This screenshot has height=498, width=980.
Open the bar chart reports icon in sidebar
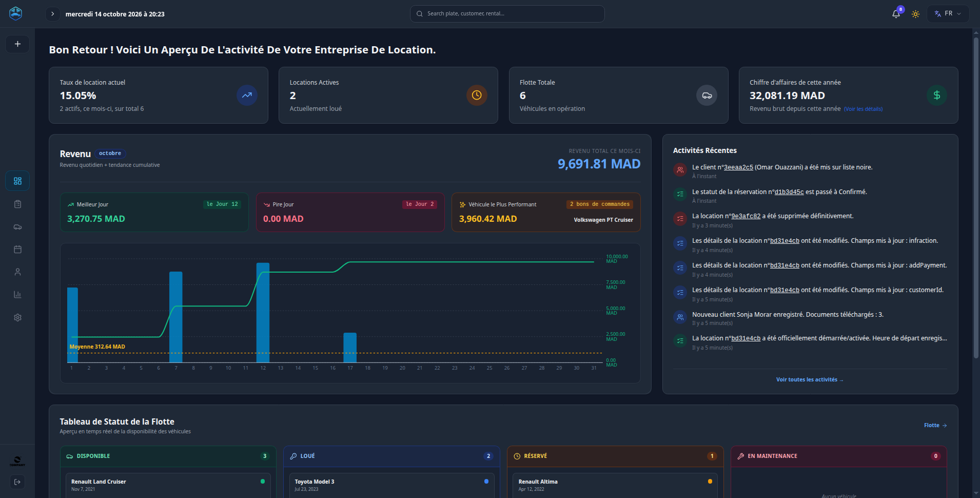17,295
